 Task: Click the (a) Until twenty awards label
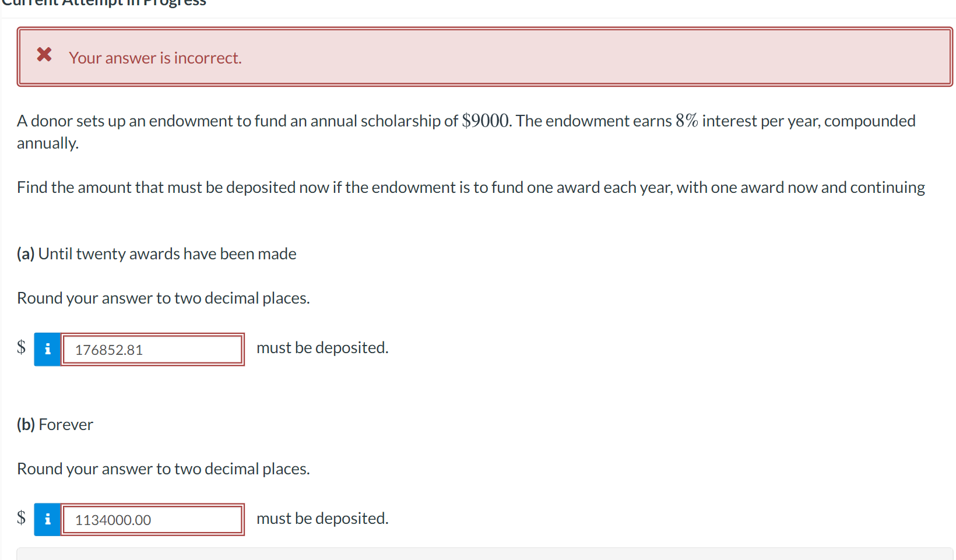pos(156,253)
